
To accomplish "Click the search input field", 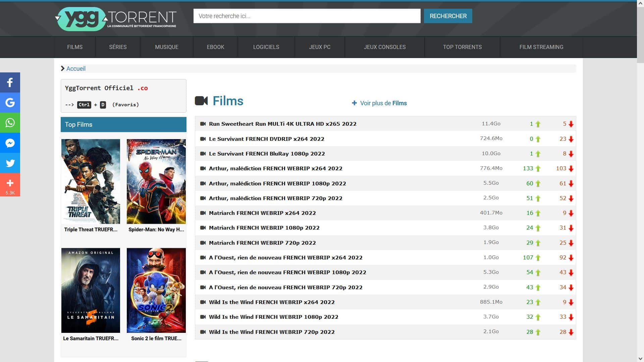I will tap(307, 16).
